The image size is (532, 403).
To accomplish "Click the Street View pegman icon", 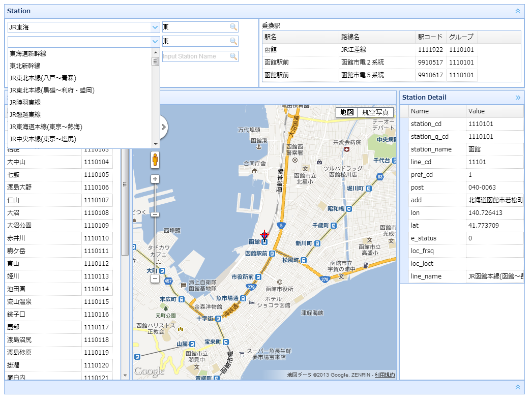I will pos(155,160).
